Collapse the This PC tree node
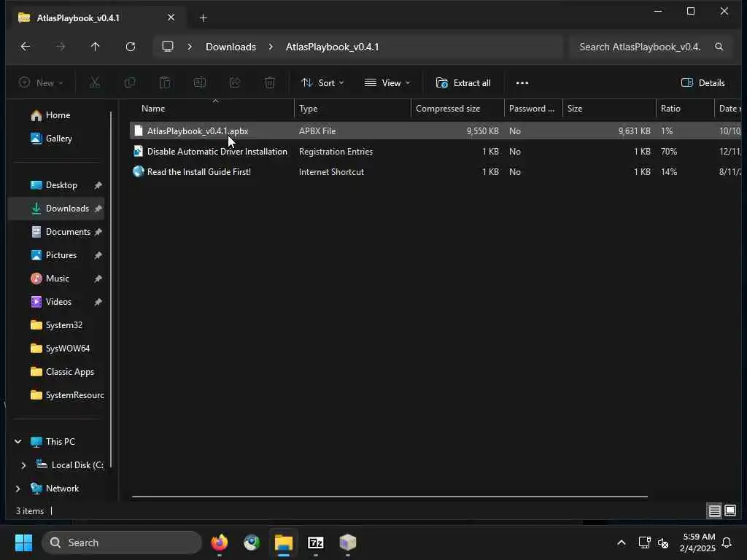The width and height of the screenshot is (747, 560). 18,441
